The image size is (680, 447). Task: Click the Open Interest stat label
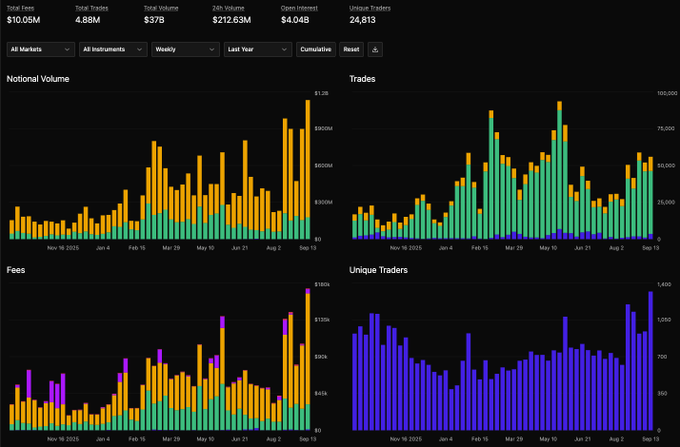pos(299,8)
